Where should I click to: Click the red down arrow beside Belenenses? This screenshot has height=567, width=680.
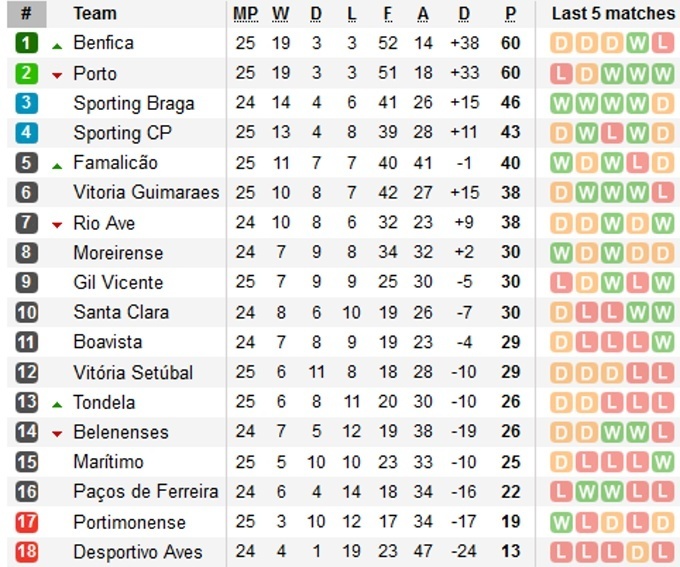click(57, 434)
